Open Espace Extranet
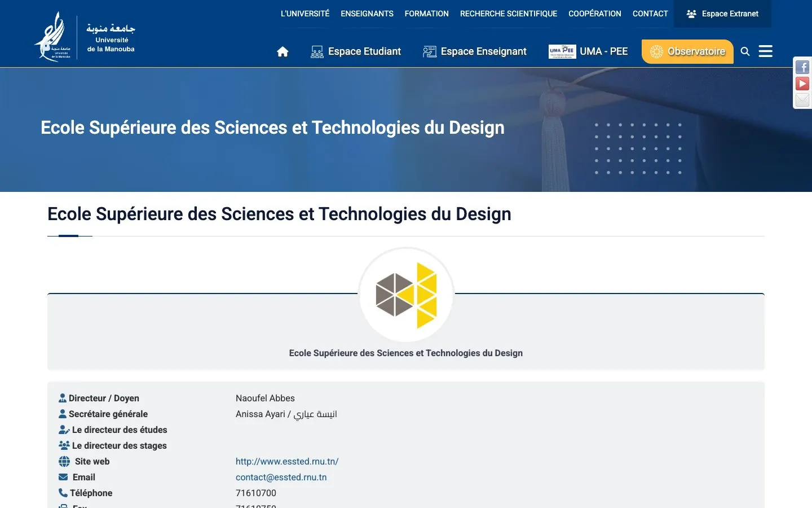 [722, 14]
